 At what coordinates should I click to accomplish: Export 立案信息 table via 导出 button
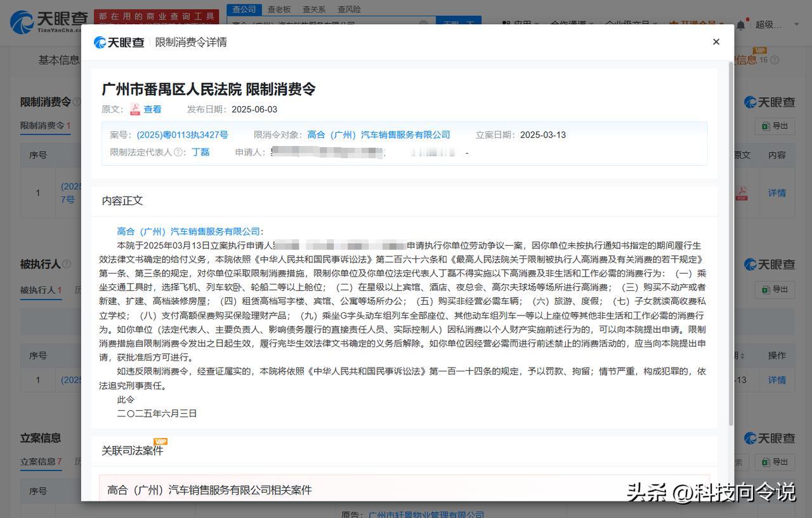pyautogui.click(x=775, y=462)
